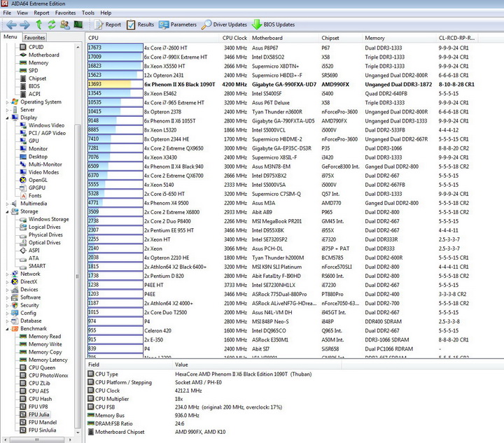The image size is (504, 443).
Task: Click the Back navigation arrow icon
Action: point(11,24)
